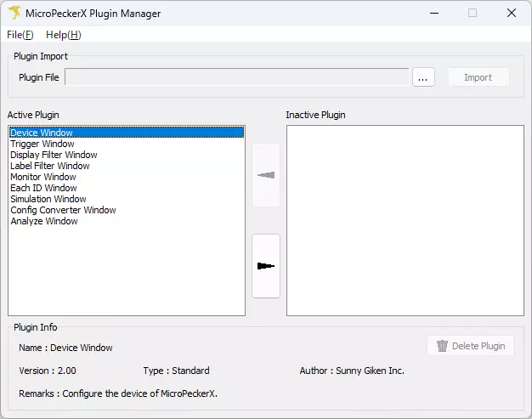Image resolution: width=532 pixels, height=419 pixels.
Task: Click the right arrow to deactivate plugin
Action: pos(266,266)
